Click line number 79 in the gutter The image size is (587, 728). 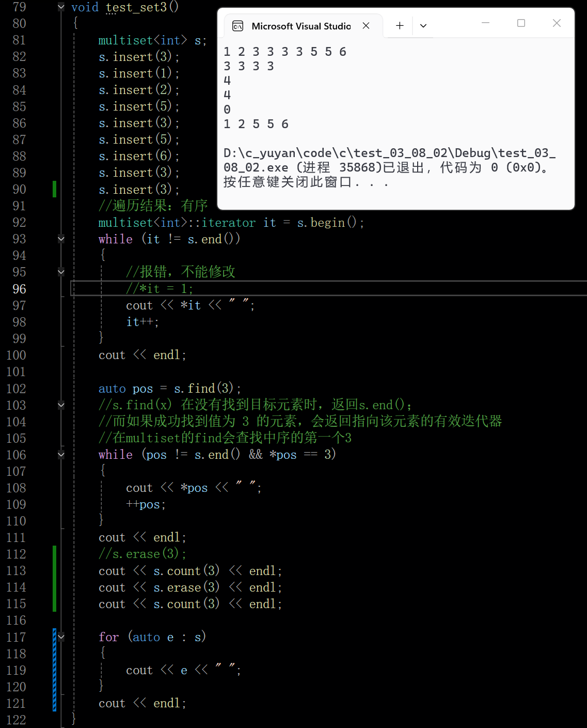[x=19, y=7]
